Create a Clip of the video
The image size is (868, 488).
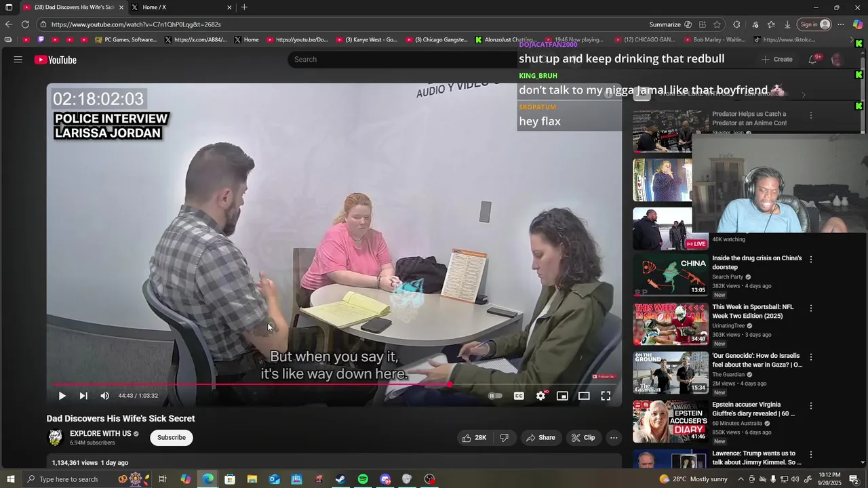tap(583, 438)
